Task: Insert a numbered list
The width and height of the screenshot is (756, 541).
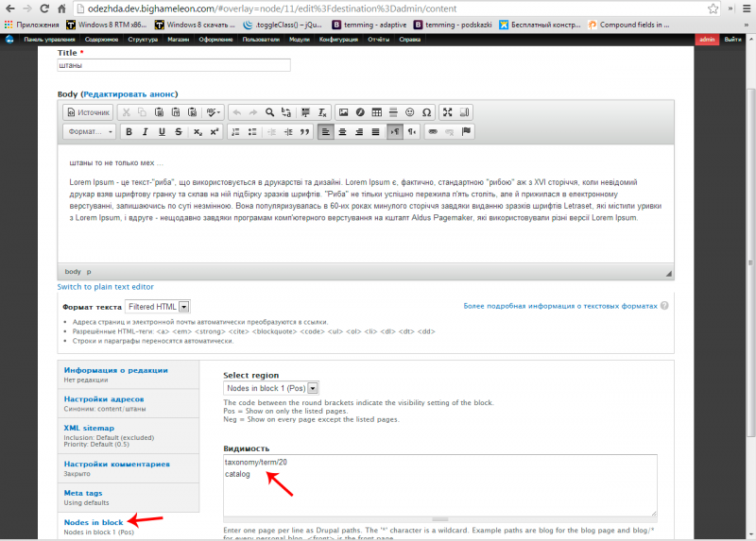Action: coord(235,131)
